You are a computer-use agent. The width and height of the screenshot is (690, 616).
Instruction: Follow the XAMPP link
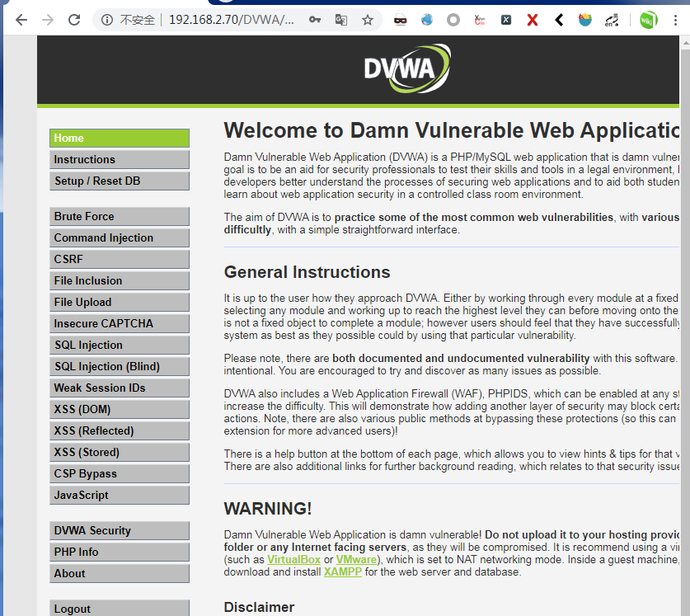[342, 572]
